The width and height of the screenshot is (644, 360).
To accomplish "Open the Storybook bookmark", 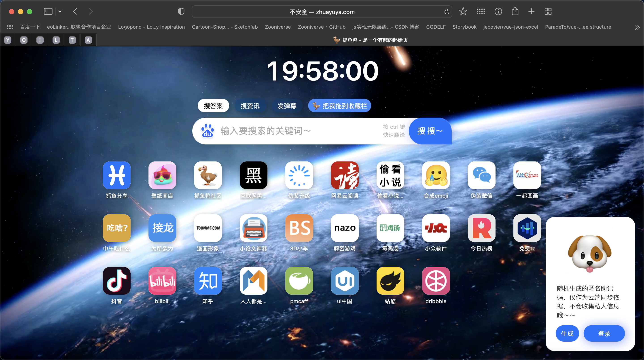I will click(x=464, y=27).
